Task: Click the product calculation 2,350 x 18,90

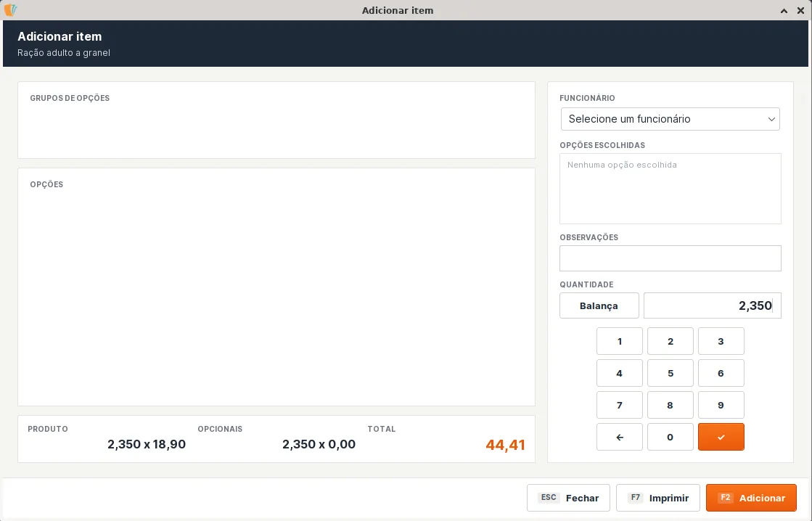Action: 147,444
